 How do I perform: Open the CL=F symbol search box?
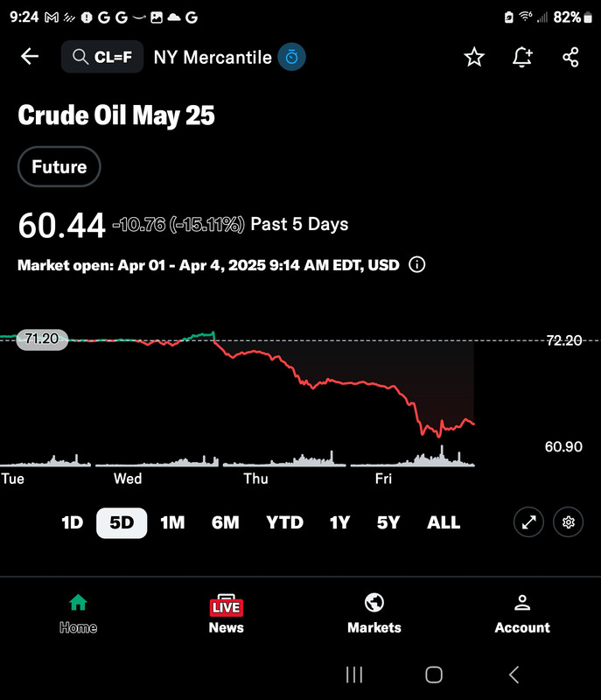(102, 57)
